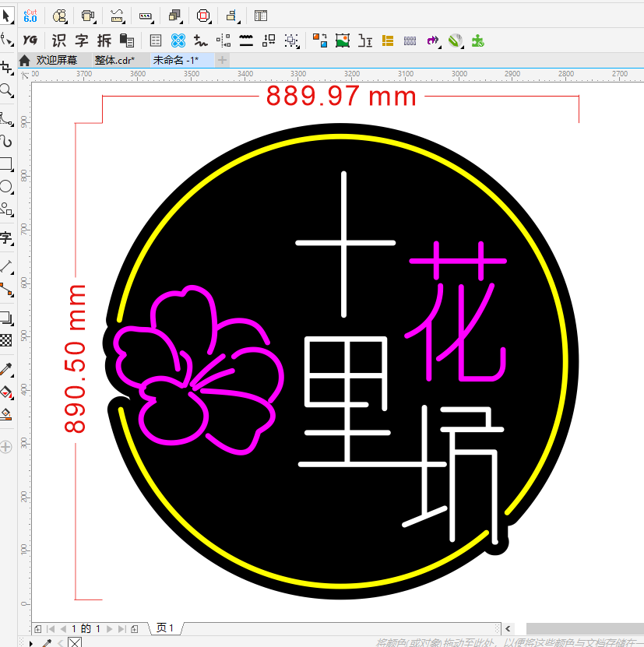644x647 pixels.
Task: Click the image-frame picture icon in toolbar
Action: [342, 40]
